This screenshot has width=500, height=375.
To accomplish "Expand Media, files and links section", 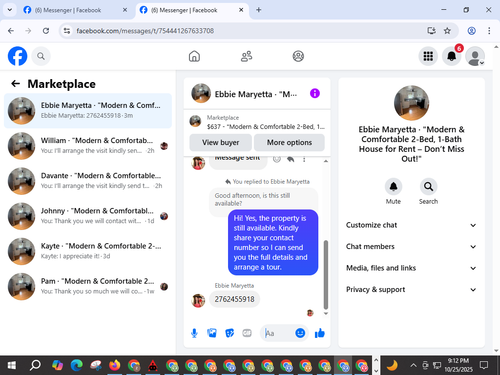I will [411, 268].
